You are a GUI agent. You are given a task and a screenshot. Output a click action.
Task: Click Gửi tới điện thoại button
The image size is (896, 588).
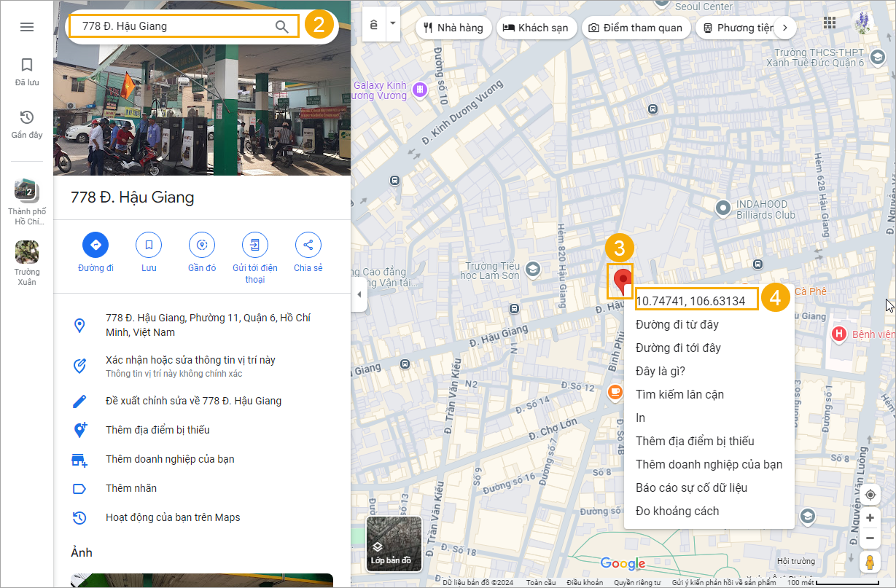tap(255, 258)
